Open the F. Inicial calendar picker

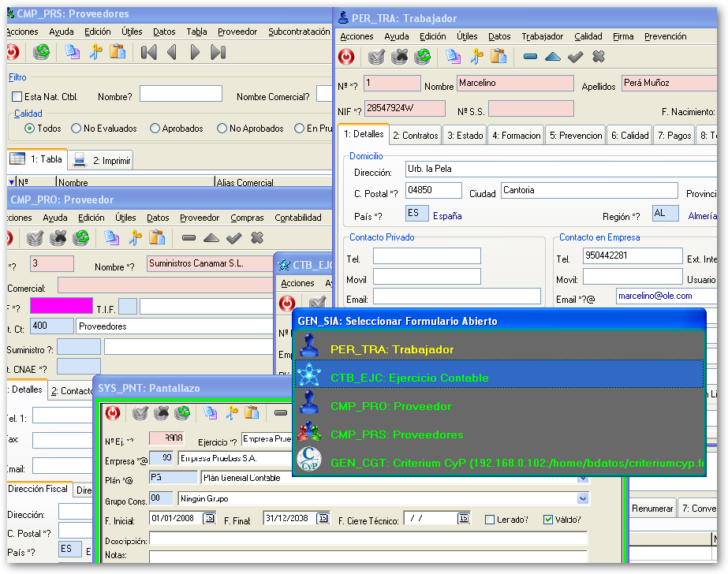pyautogui.click(x=209, y=519)
